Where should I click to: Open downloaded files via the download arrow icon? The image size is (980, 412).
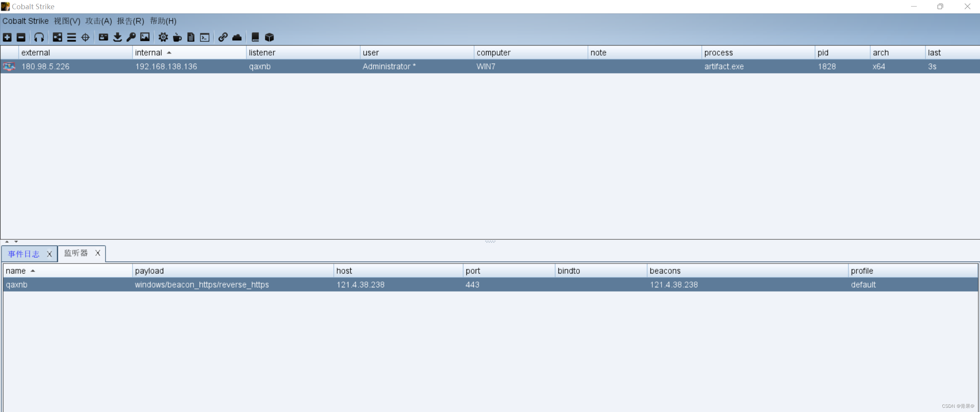tap(117, 37)
